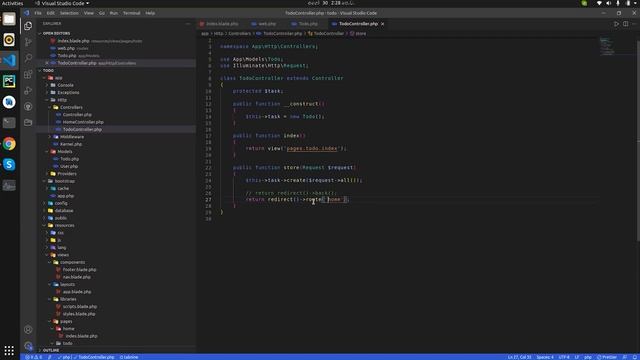Open the Selection menu
Image resolution: width=640 pixels, height=360 pixels.
(x=69, y=13)
